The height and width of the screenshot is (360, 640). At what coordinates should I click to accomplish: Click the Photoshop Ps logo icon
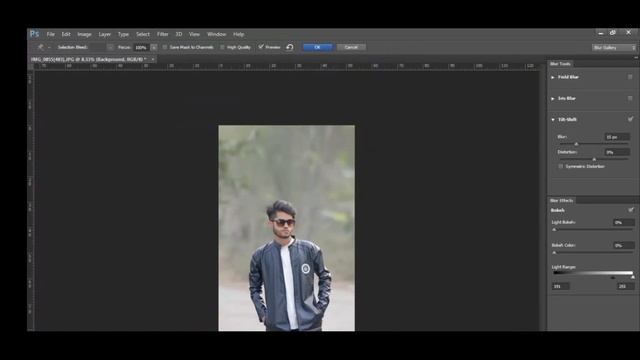point(35,34)
